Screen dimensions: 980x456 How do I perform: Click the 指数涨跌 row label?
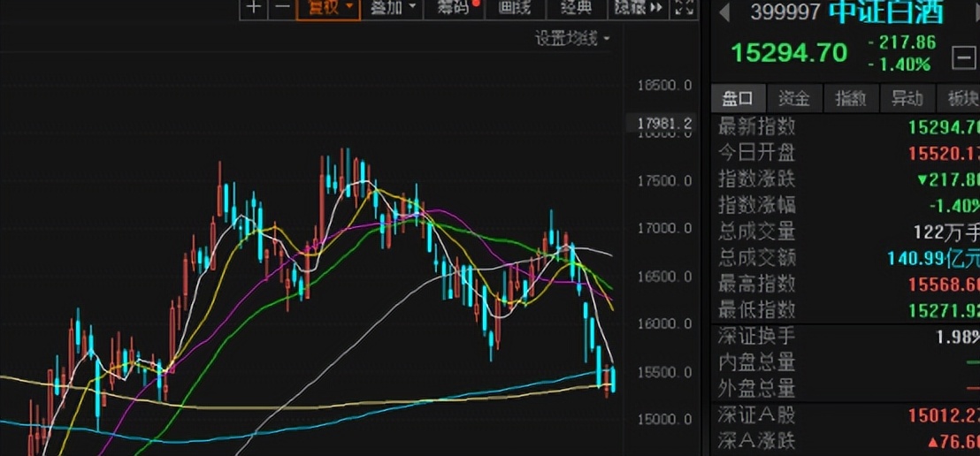pyautogui.click(x=756, y=179)
